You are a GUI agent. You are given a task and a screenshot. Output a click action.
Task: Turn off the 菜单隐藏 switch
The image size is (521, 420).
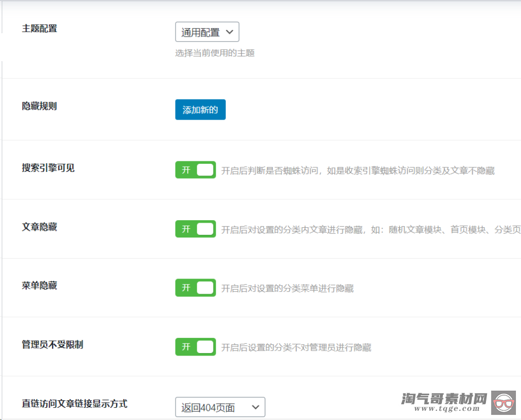(x=195, y=288)
